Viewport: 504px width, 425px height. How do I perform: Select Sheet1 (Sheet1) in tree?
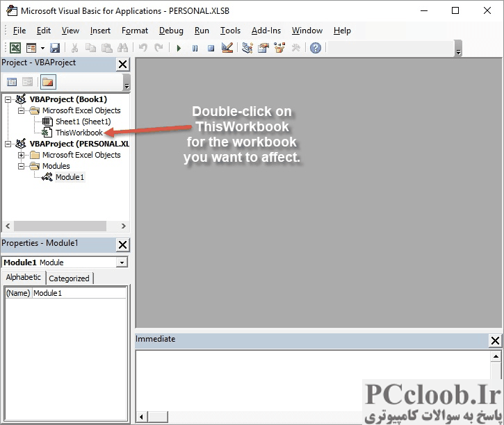(x=83, y=122)
